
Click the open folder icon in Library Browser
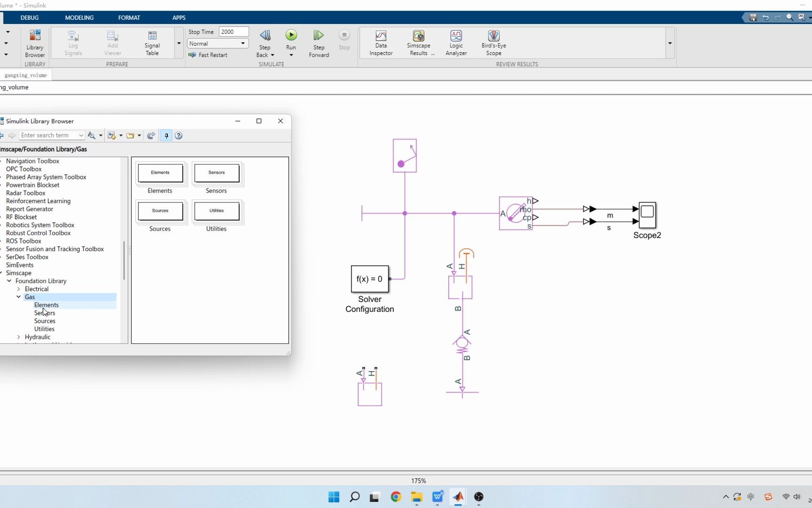130,135
